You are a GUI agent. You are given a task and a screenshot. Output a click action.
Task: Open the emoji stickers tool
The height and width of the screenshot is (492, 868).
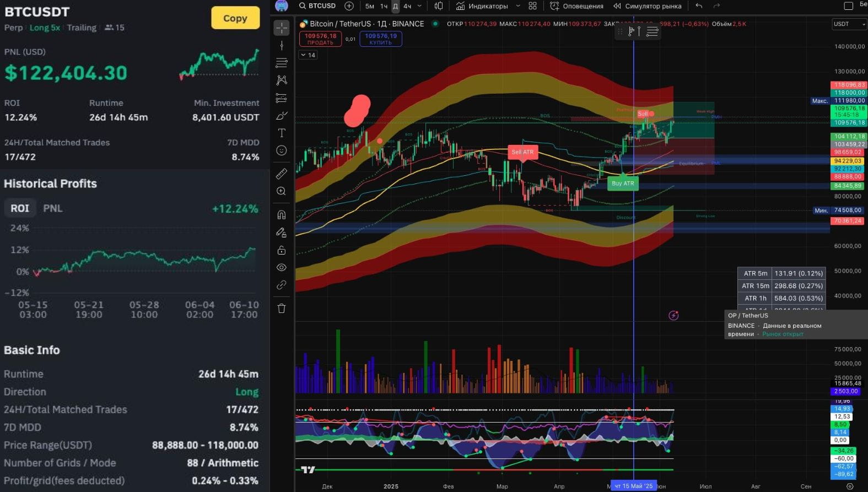point(282,150)
